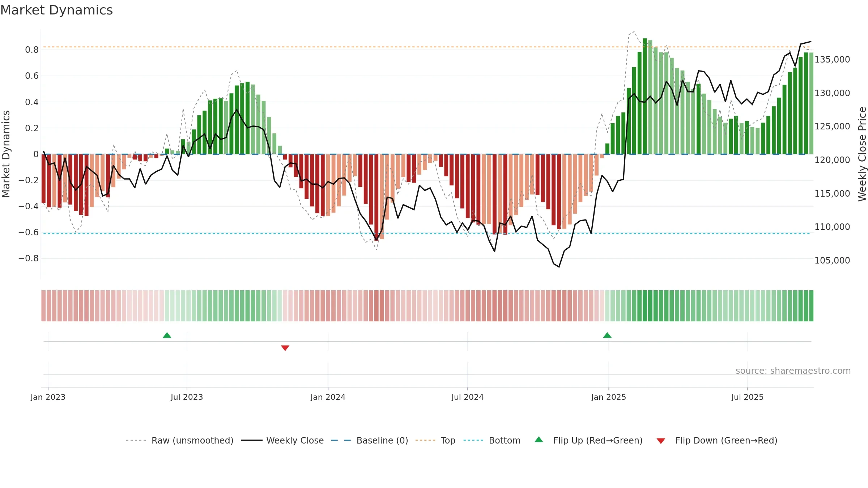
Task: Click the 125,000 price axis label
Action: click(x=832, y=126)
